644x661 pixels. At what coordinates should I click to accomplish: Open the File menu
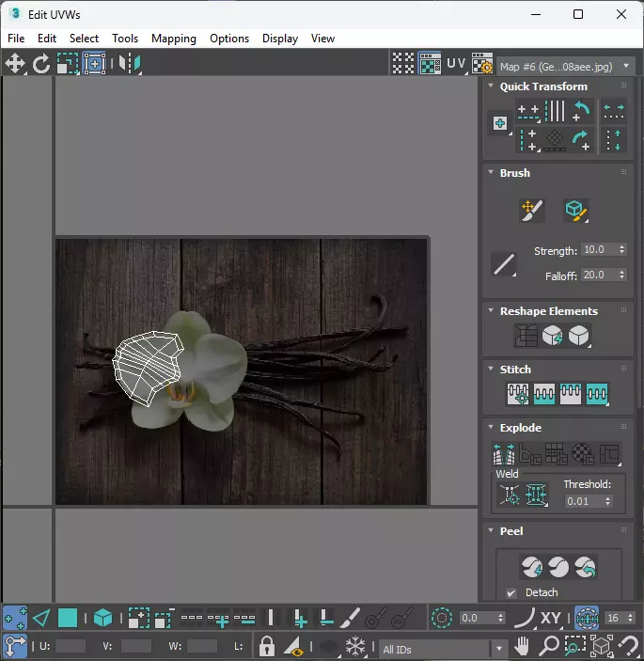[16, 39]
